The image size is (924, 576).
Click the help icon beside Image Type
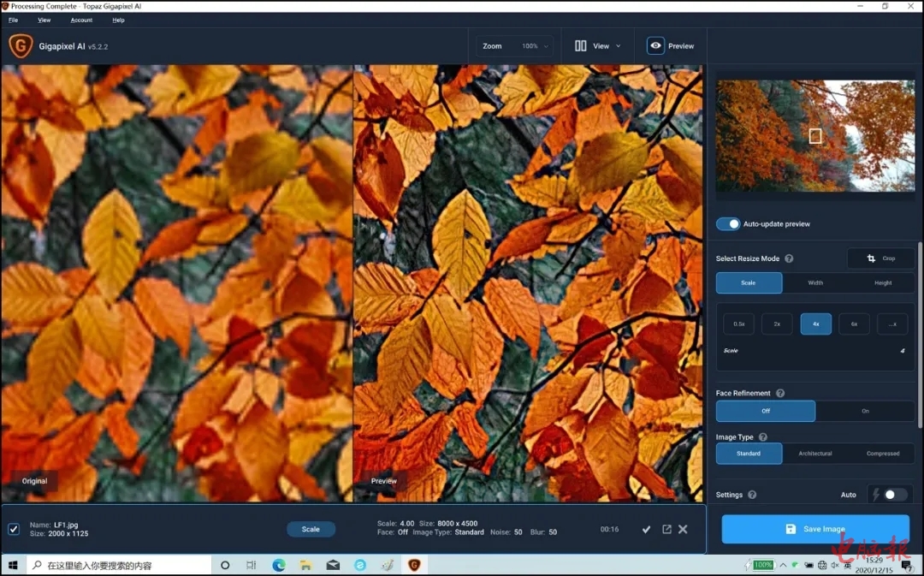pos(762,437)
